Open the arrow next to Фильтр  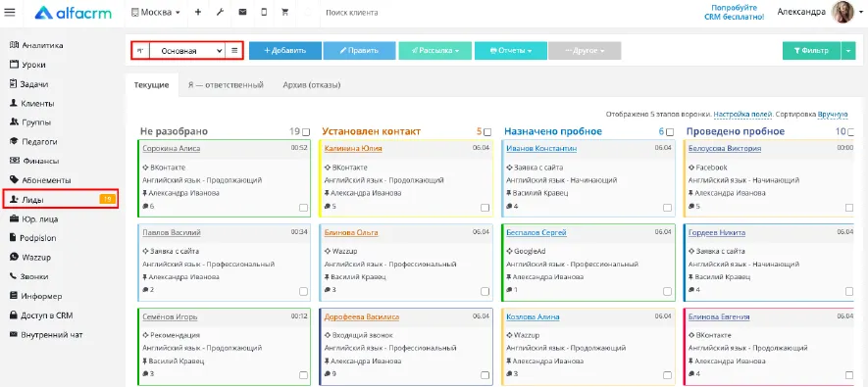(x=848, y=50)
